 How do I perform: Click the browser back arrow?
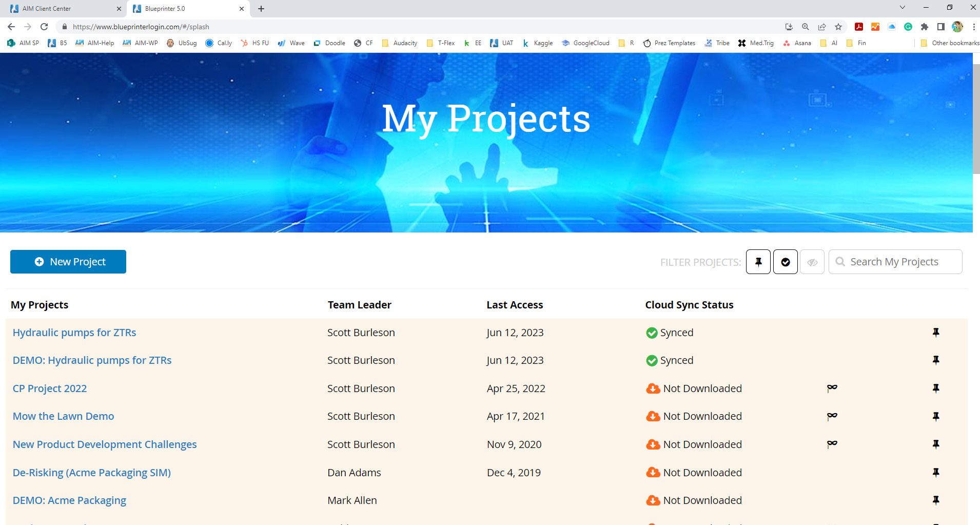pos(11,27)
